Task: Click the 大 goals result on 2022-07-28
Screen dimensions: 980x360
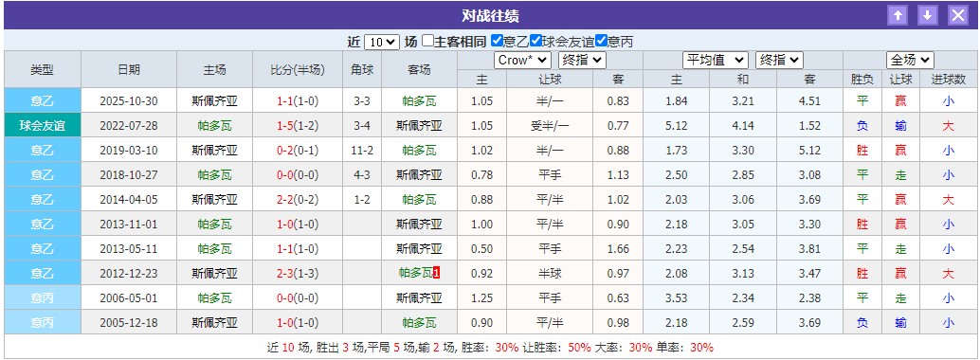Action: (948, 126)
